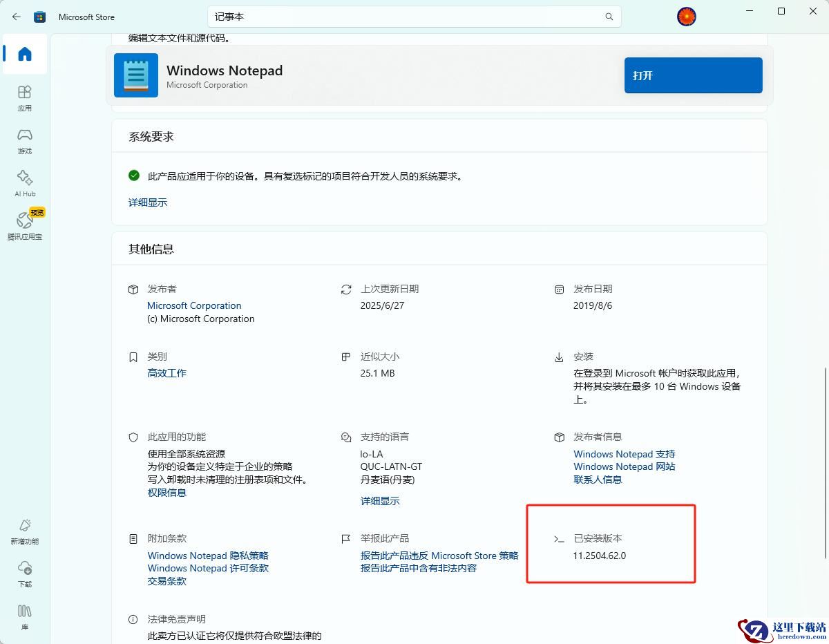Click the 打开 button for Notepad
Screen dimensions: 829x644
(x=693, y=75)
